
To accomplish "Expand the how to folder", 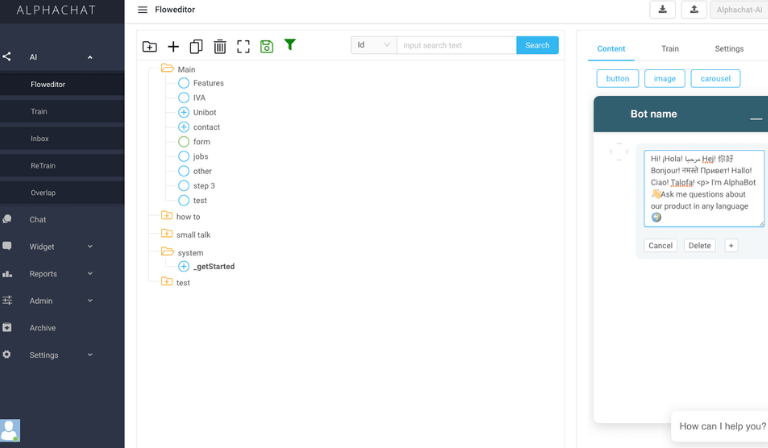I will tap(167, 215).
